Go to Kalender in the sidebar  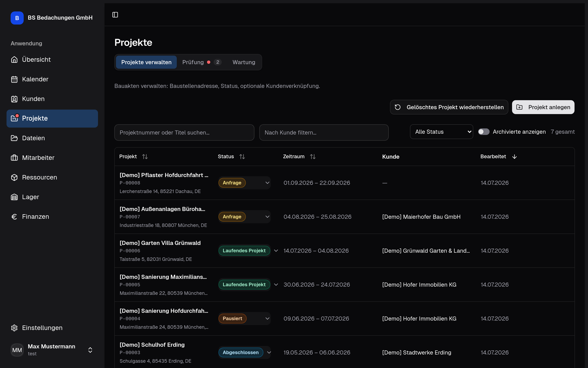[x=52, y=79]
